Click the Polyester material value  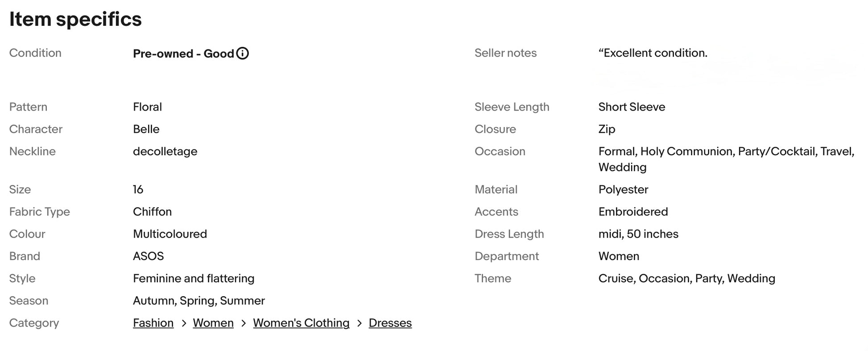pos(623,190)
